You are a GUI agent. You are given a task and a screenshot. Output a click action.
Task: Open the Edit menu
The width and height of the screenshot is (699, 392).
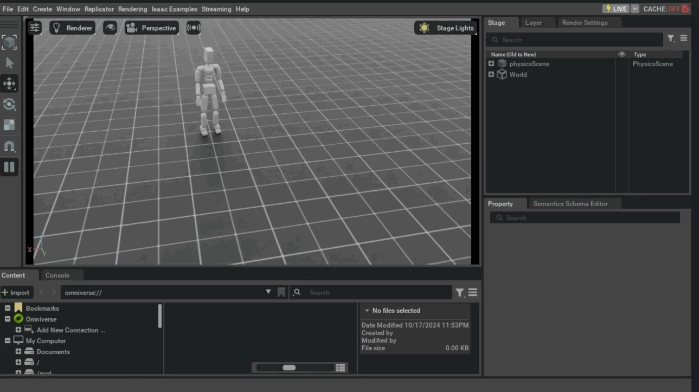pyautogui.click(x=23, y=9)
